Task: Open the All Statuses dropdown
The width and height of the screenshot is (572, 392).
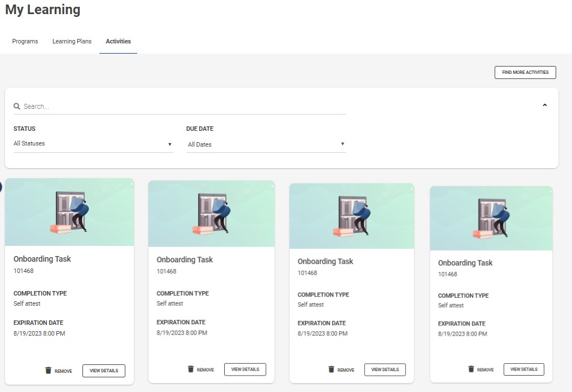Action: (93, 144)
